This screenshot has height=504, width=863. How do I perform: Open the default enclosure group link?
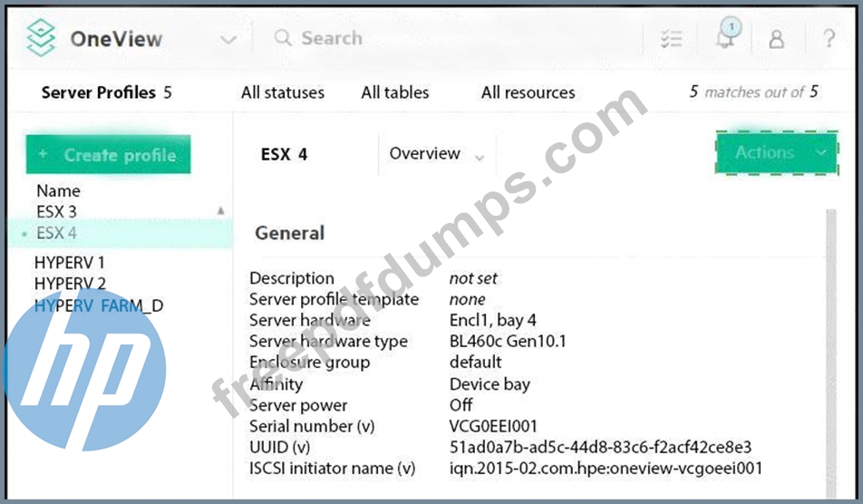coord(476,362)
